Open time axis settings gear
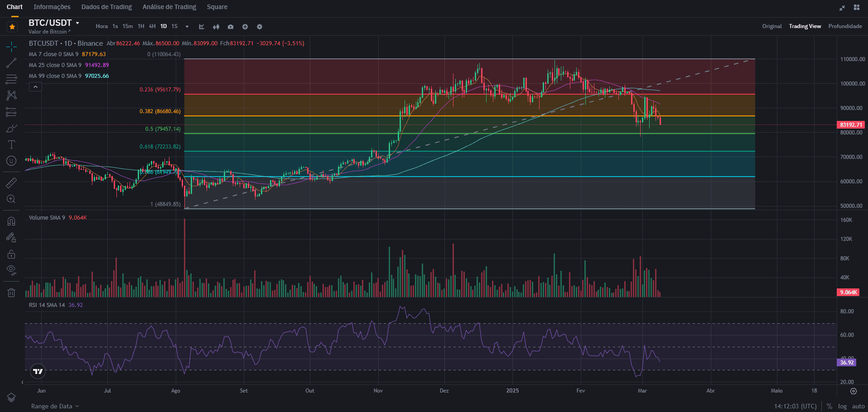Viewport: 868px width, 412px height. tap(854, 391)
